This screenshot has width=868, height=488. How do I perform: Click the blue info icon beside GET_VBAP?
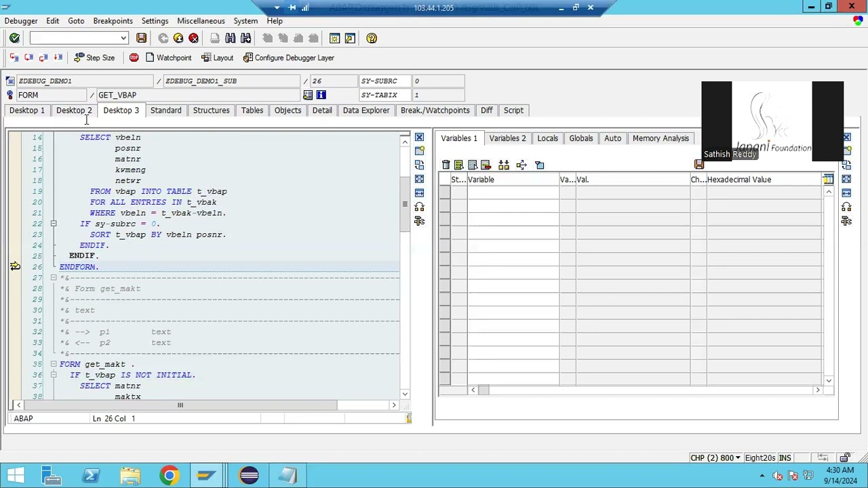click(321, 95)
